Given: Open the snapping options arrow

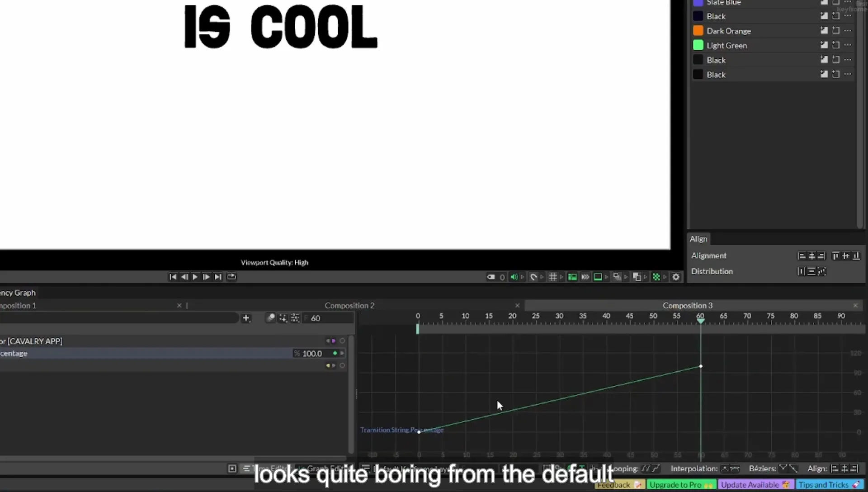Looking at the screenshot, I should [x=542, y=277].
